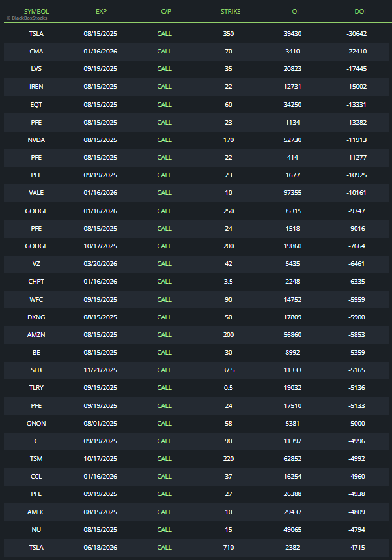
Task: Select the NU symbol cell
Action: coord(36,529)
